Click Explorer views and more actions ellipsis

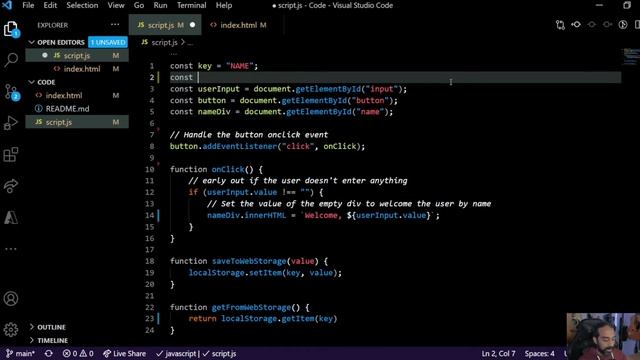[115, 25]
